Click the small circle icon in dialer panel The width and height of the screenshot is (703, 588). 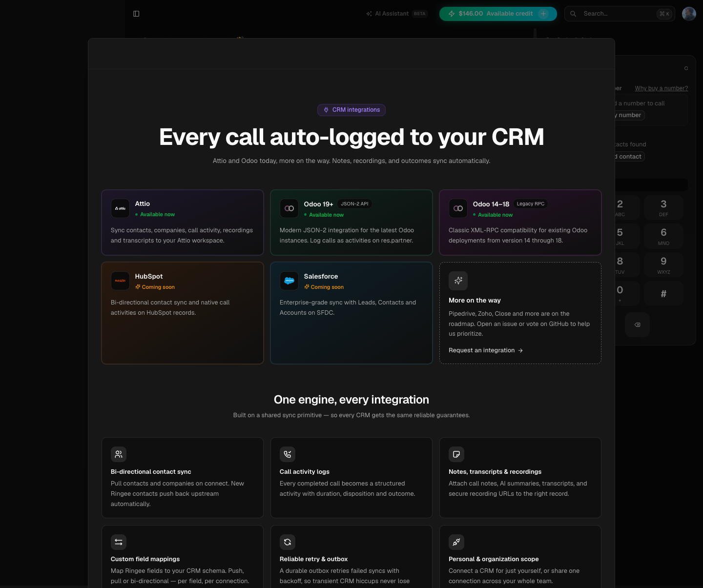click(686, 68)
